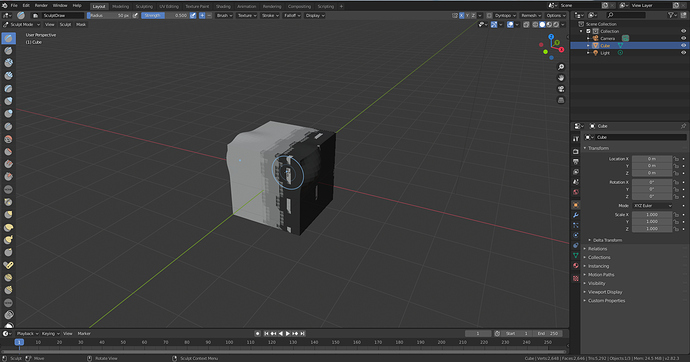The width and height of the screenshot is (690, 362).
Task: Switch to the Modeling workspace tab
Action: [120, 7]
